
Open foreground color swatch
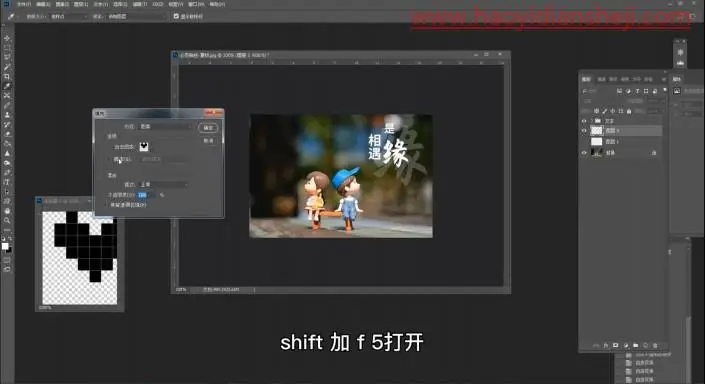pyautogui.click(x=5, y=246)
